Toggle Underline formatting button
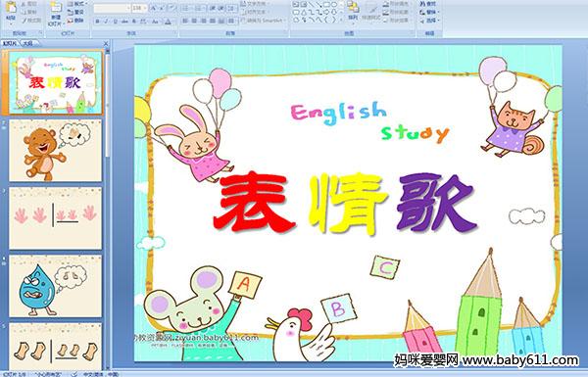The width and height of the screenshot is (588, 377). (115, 22)
